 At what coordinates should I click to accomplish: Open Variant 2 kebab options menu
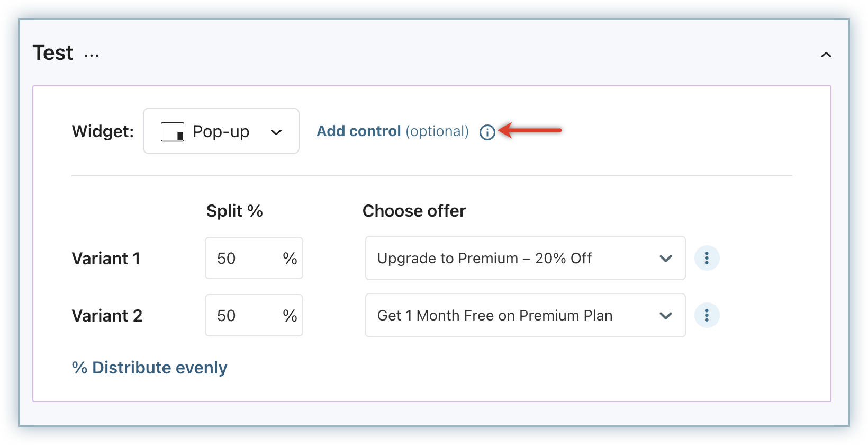[707, 315]
